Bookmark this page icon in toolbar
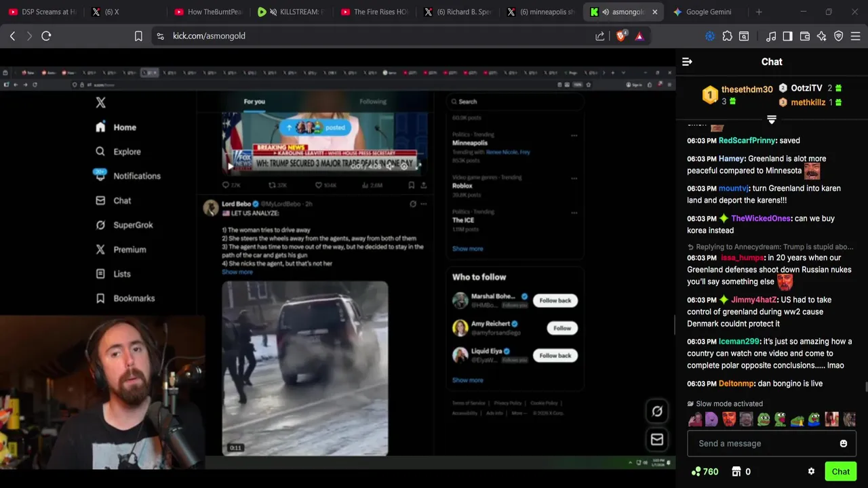The height and width of the screenshot is (488, 868). [x=138, y=36]
